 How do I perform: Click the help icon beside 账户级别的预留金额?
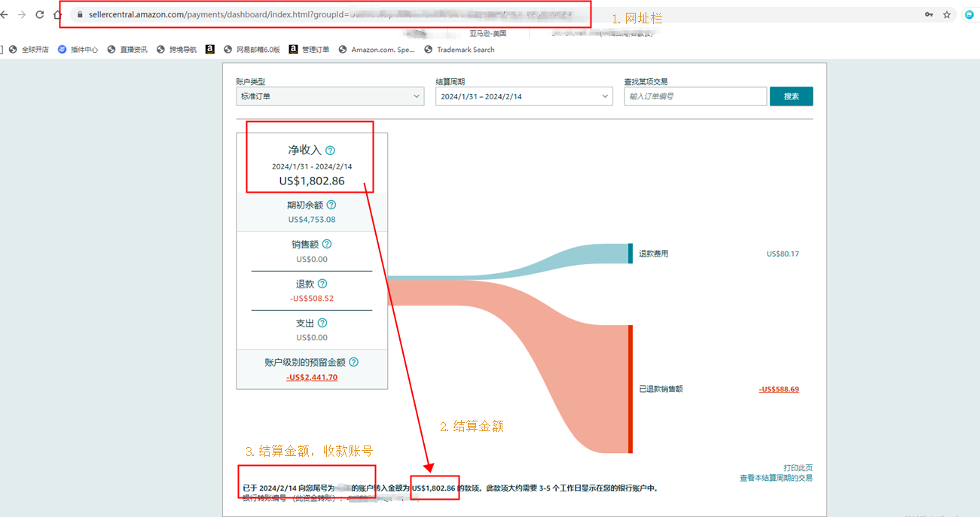click(353, 362)
